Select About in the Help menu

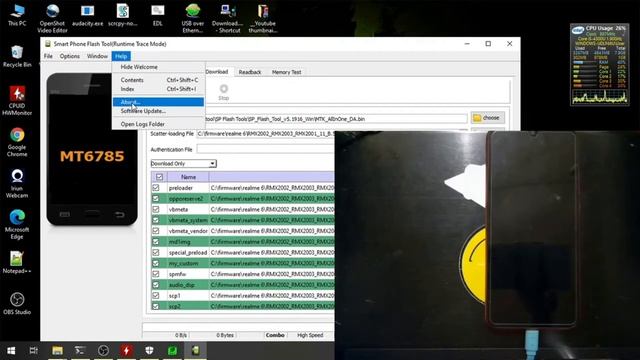158,102
